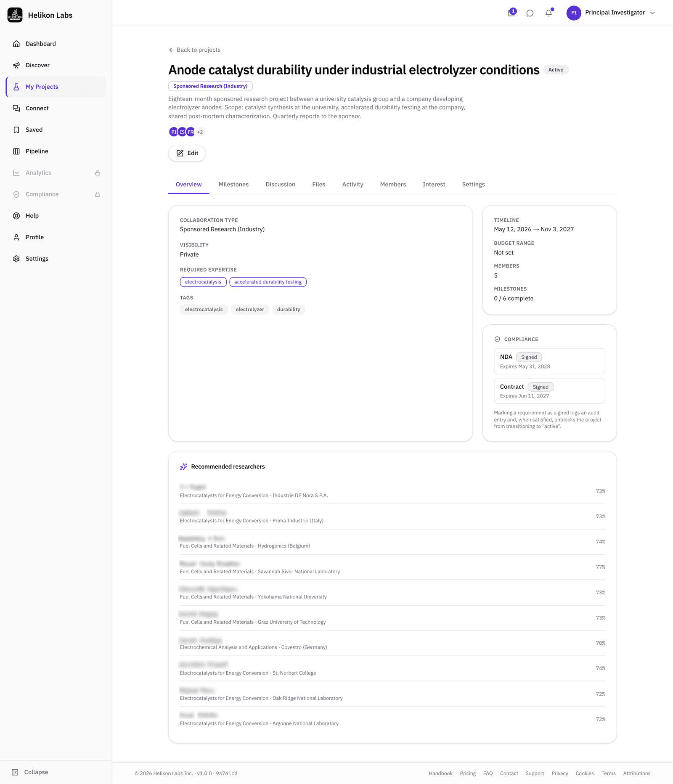673x784 pixels.
Task: Click the Settings gear icon in sidebar
Action: [16, 259]
